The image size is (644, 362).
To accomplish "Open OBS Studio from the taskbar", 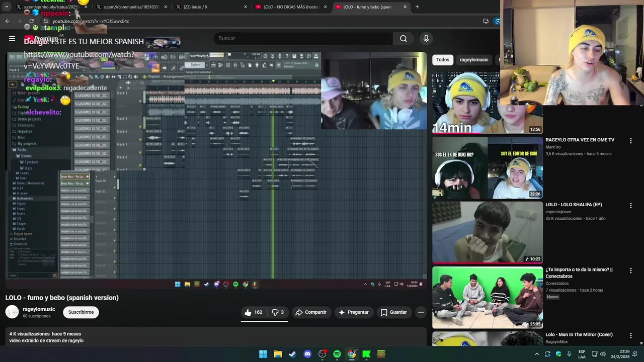I will pos(323,354).
